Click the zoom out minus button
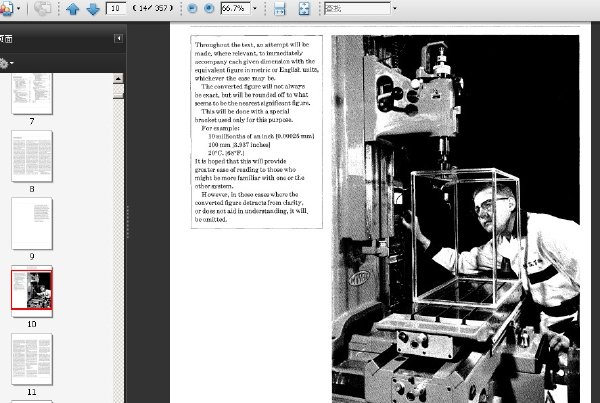The height and width of the screenshot is (403, 600). coord(192,8)
